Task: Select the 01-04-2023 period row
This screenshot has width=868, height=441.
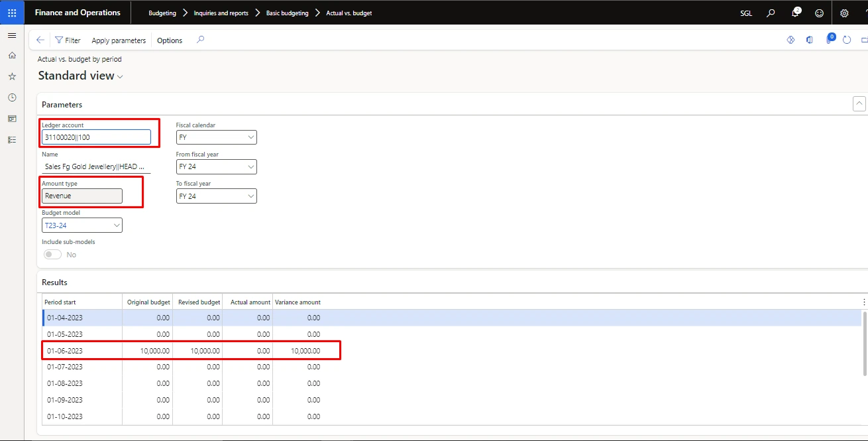Action: (x=451, y=318)
